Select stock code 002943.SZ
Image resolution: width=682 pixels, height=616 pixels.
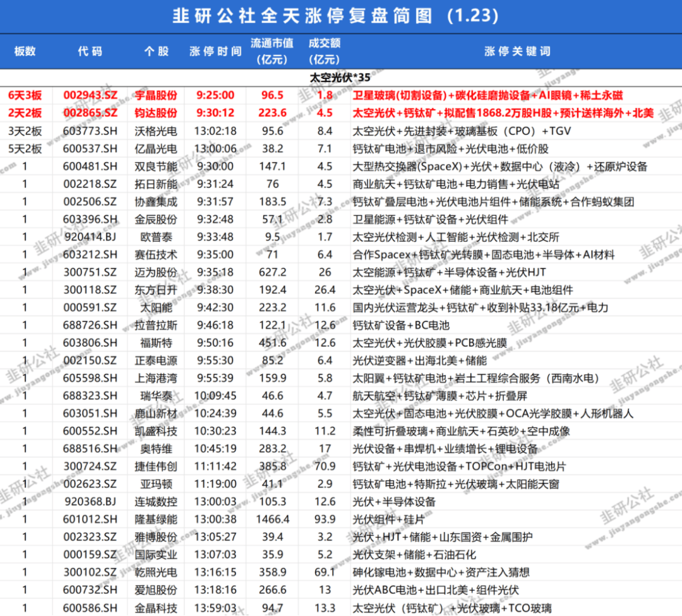tap(90, 95)
